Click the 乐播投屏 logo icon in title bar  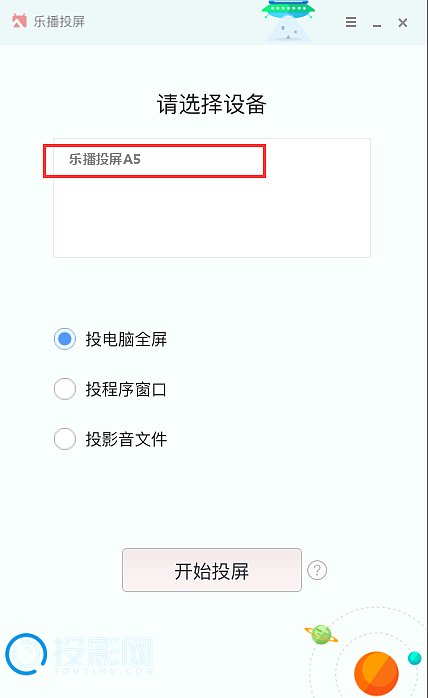(x=19, y=20)
